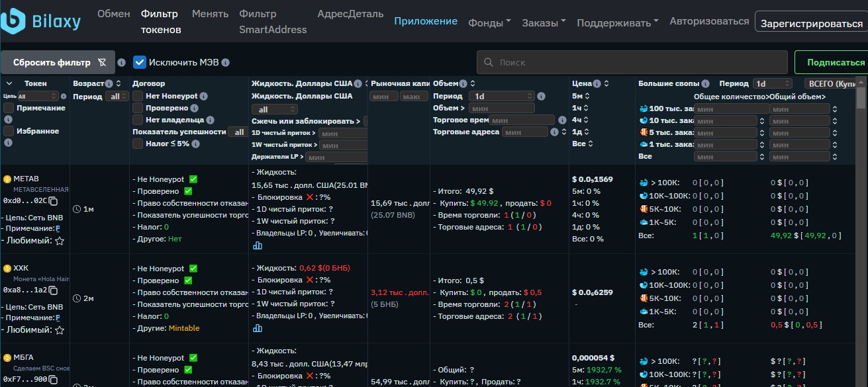Enable the Нет Honeypot filter checkbox
Screen dimensions: 868x387
tap(138, 96)
